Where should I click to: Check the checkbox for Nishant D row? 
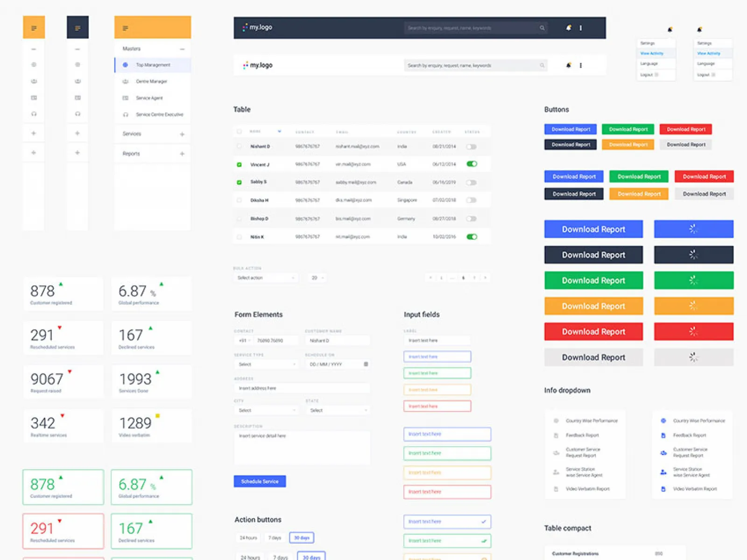(x=240, y=146)
